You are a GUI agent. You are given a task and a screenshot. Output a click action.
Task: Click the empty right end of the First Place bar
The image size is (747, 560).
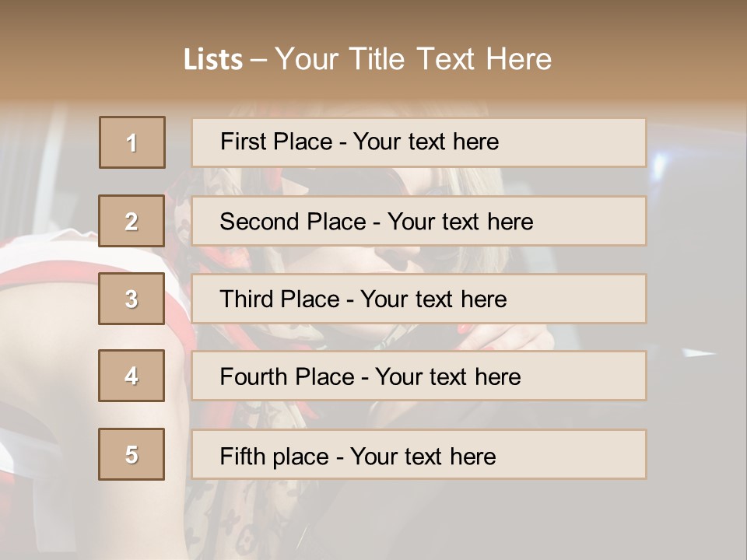(591, 142)
